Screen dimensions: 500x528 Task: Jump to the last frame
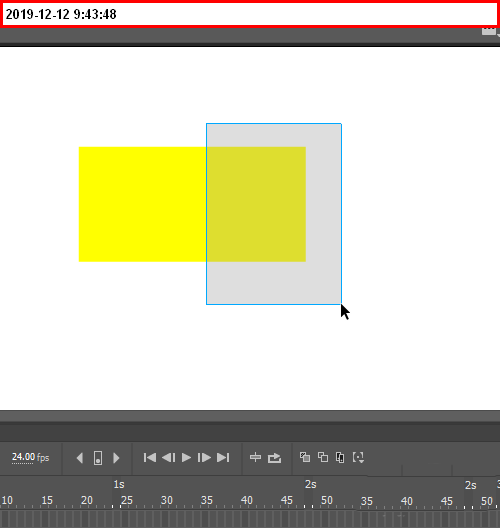coord(223,458)
